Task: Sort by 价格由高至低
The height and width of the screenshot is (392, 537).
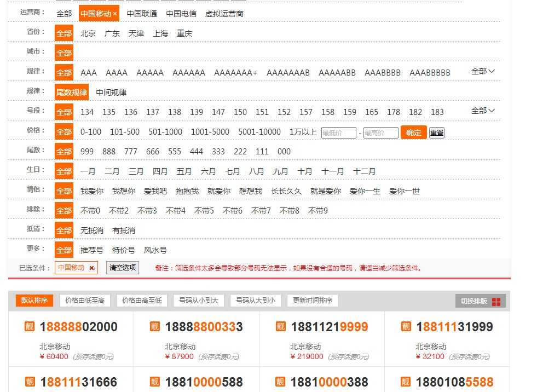Action: [142, 301]
